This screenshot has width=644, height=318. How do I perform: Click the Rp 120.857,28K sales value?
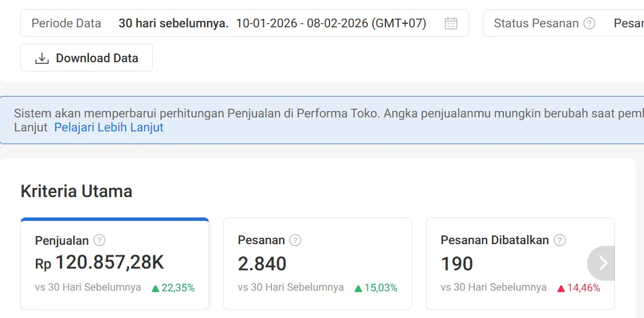[x=99, y=263]
